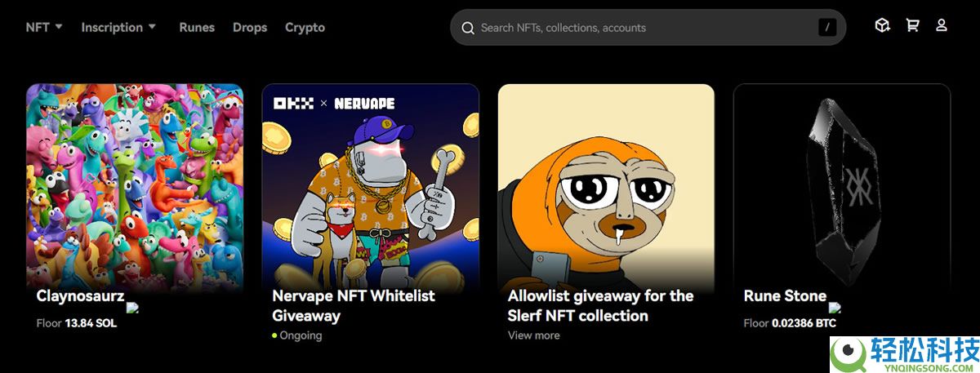
Task: Open the user account profile icon
Action: pos(942,26)
